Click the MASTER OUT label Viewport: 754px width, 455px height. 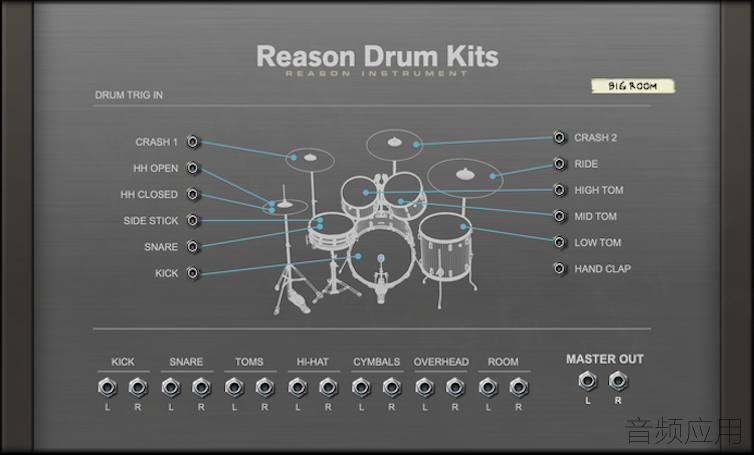click(604, 359)
